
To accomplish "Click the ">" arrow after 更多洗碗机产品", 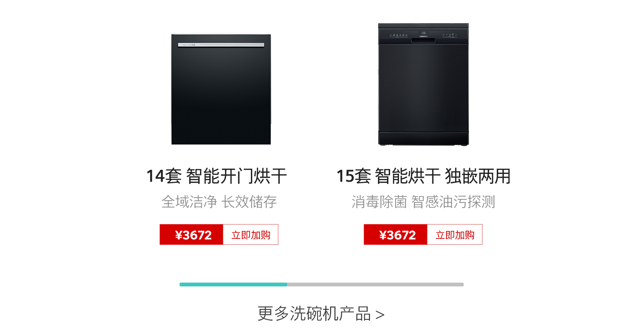I will tap(380, 315).
